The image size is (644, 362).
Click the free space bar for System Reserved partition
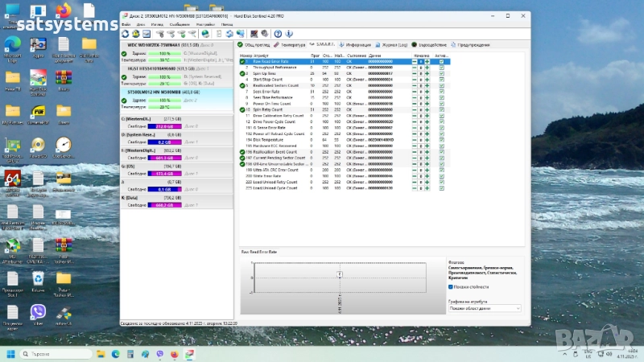[163, 142]
